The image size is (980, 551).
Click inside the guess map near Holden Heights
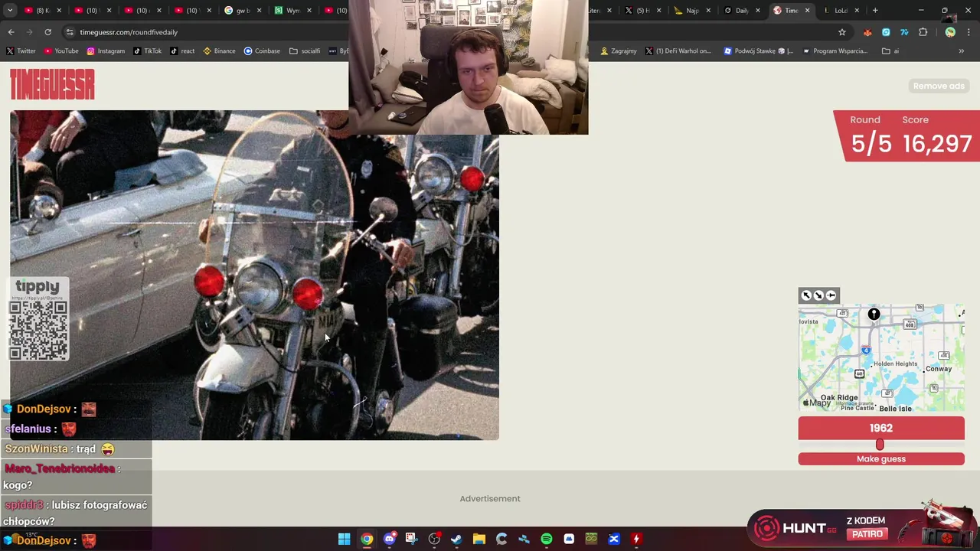coord(895,364)
